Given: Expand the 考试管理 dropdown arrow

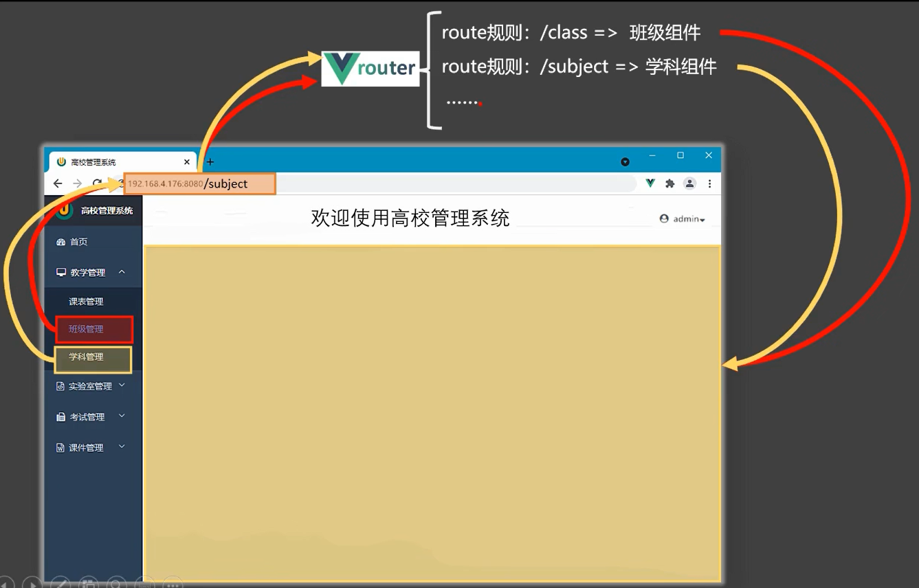Looking at the screenshot, I should click(122, 416).
